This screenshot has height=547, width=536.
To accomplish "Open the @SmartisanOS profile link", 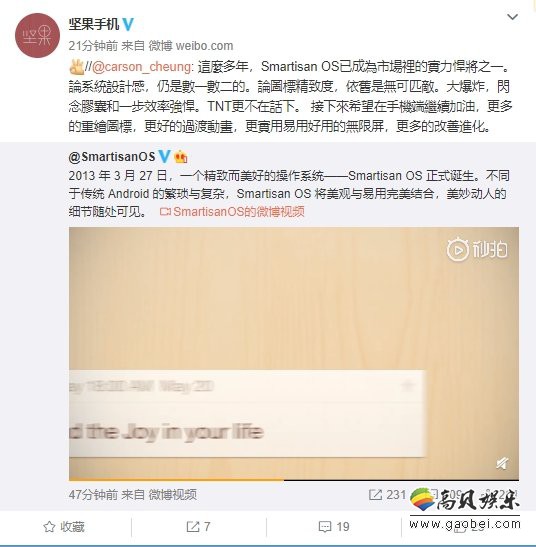I will [112, 157].
